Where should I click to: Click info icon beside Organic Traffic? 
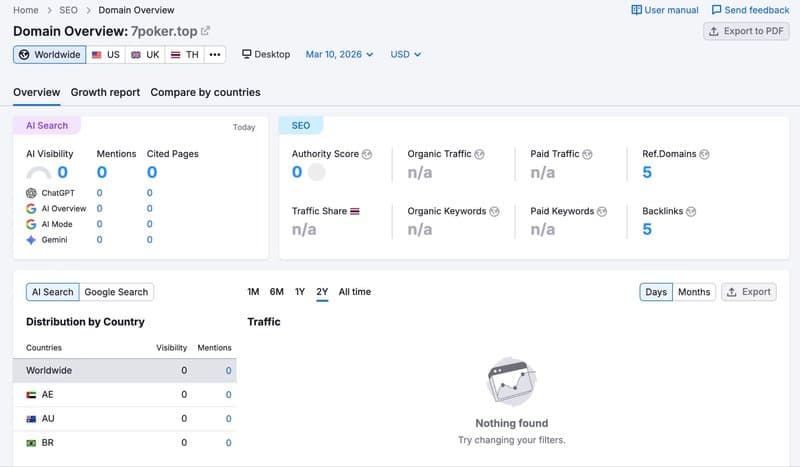(479, 154)
